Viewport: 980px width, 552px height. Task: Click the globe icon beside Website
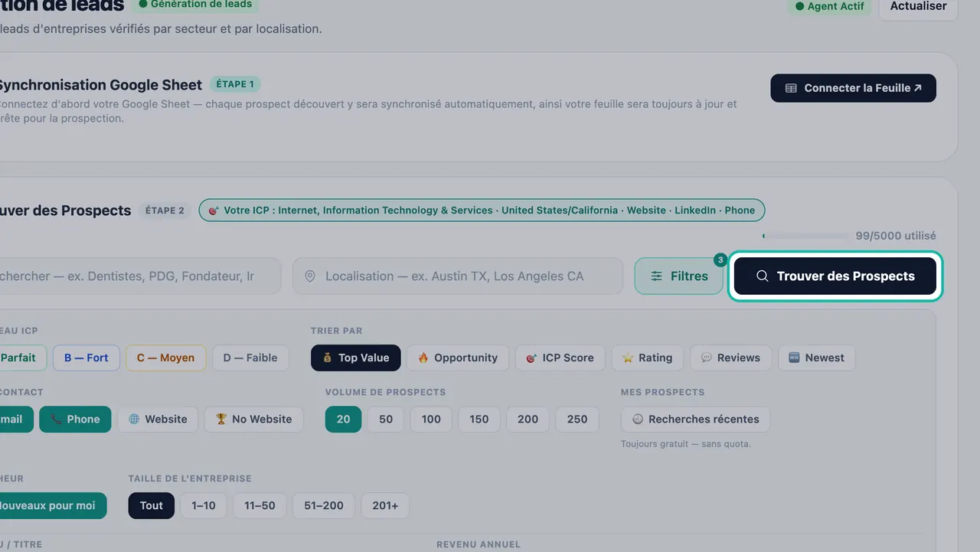(x=134, y=419)
